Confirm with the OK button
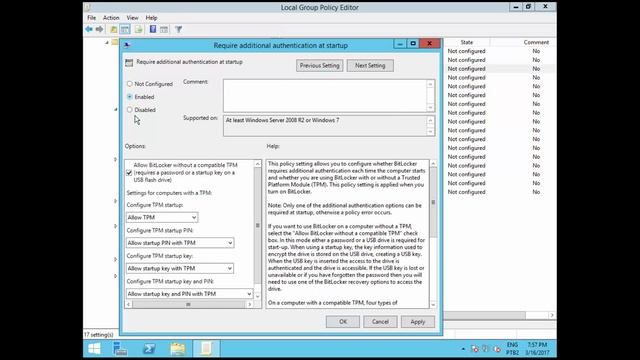Screen dimensions: 640x360 pos(343,322)
